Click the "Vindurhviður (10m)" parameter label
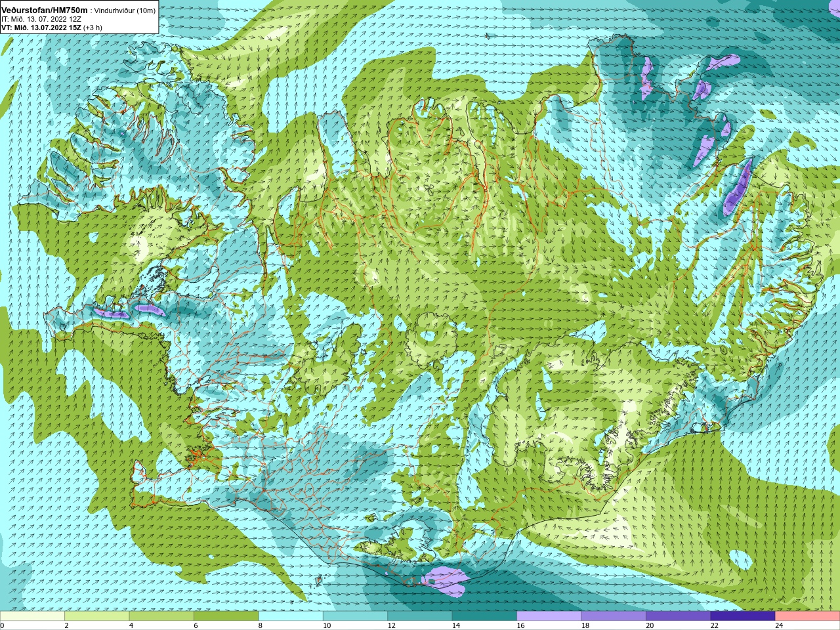Image resolution: width=840 pixels, height=630 pixels. [x=125, y=11]
